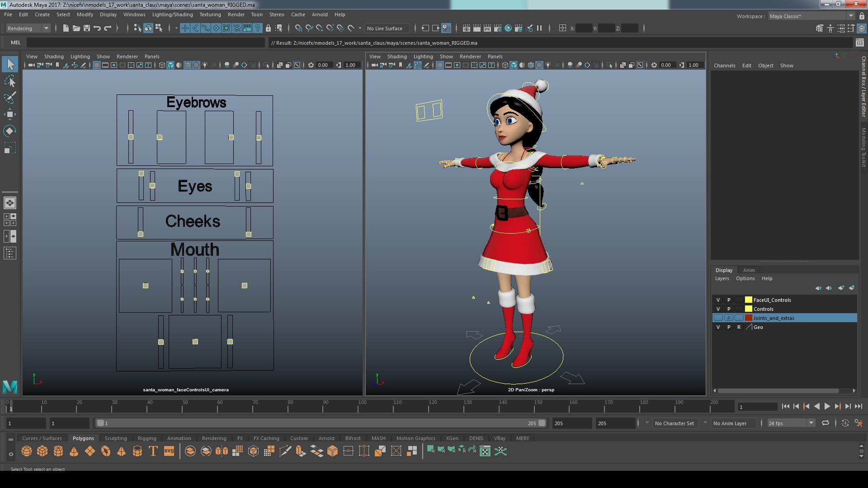Viewport: 868px width, 488px height.
Task: Activate the Lasso select tool
Action: tap(10, 81)
